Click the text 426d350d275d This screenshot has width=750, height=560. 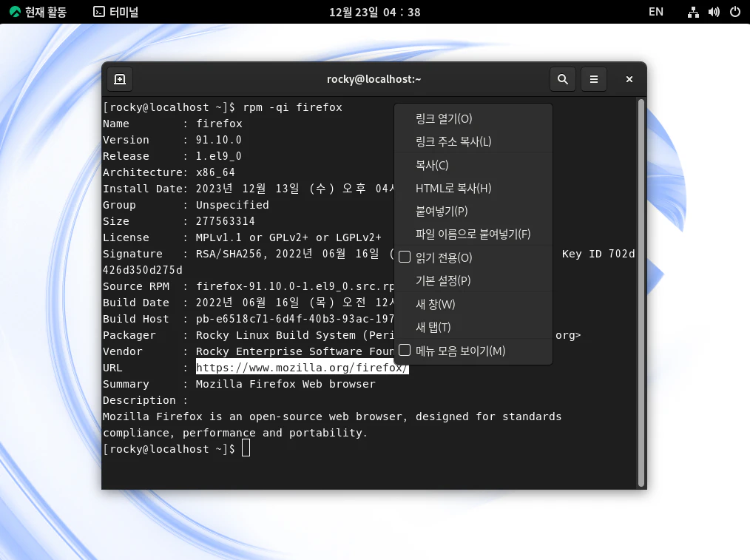[x=143, y=270]
